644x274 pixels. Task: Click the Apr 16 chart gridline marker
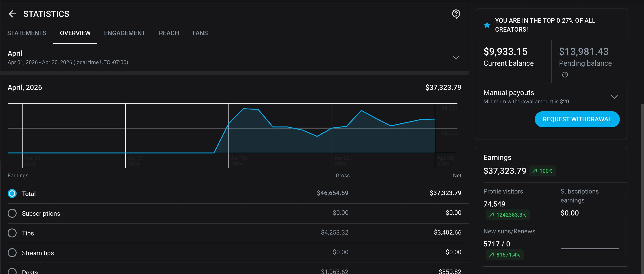pyautogui.click(x=228, y=136)
